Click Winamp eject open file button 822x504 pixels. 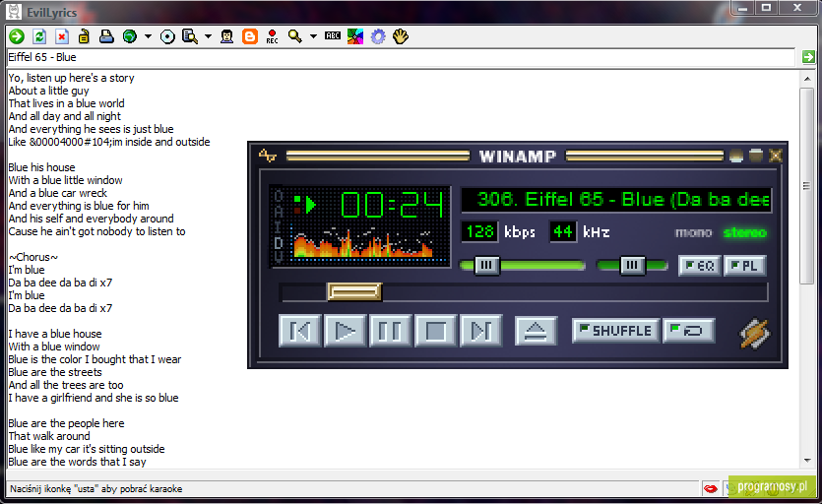click(x=536, y=331)
